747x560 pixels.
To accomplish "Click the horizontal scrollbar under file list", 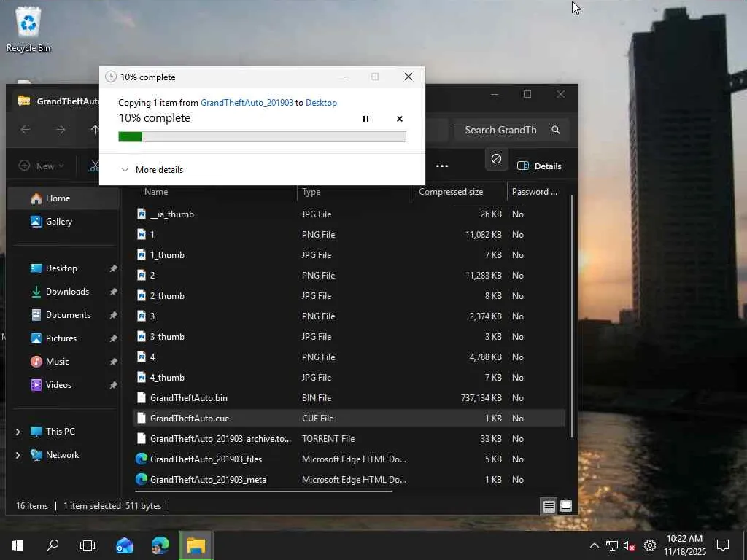I will 263,491.
